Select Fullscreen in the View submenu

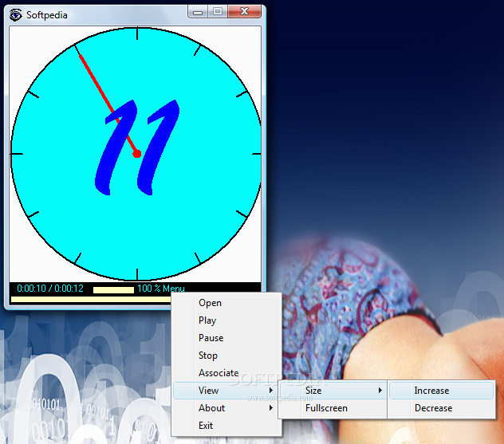pos(333,408)
